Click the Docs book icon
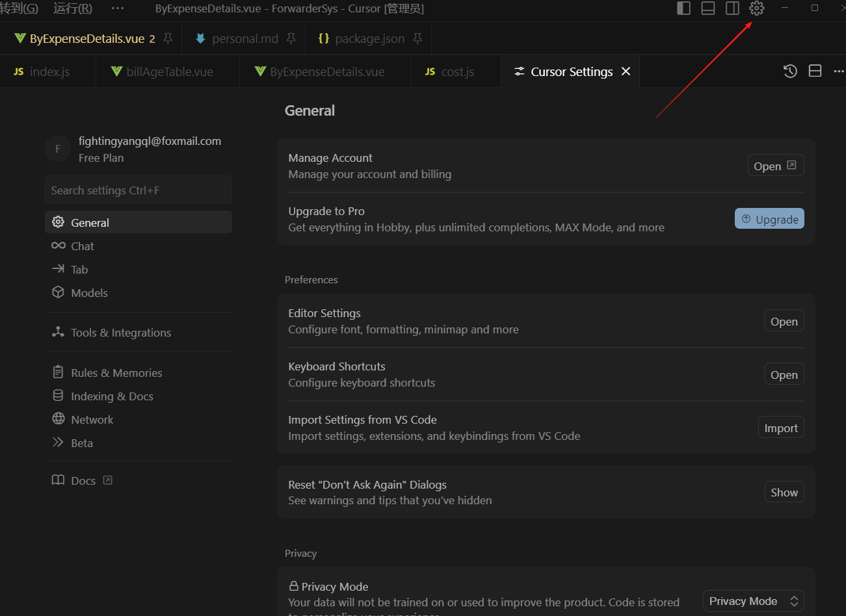 59,480
